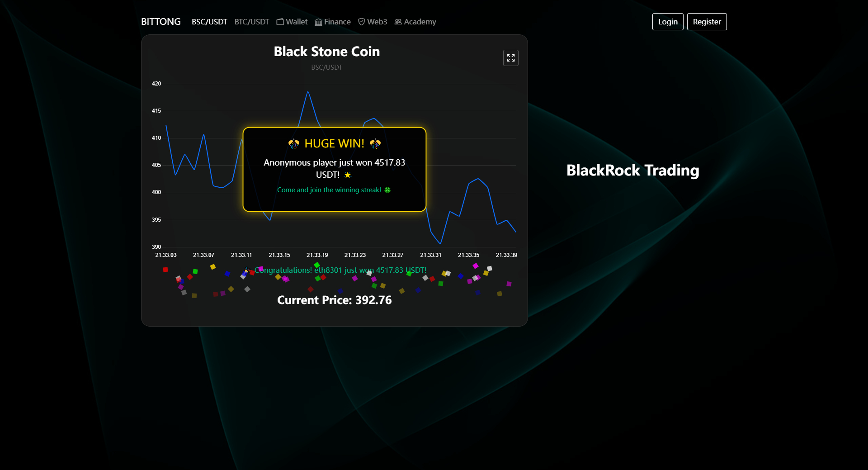The height and width of the screenshot is (470, 868).
Task: Click the eth8301 congratulations ticker message
Action: tap(340, 270)
